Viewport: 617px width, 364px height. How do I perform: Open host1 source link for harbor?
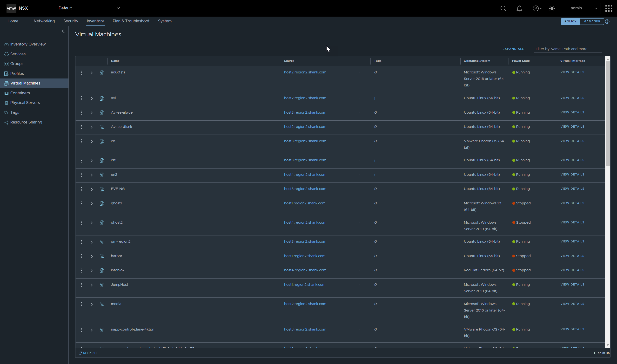click(x=304, y=256)
